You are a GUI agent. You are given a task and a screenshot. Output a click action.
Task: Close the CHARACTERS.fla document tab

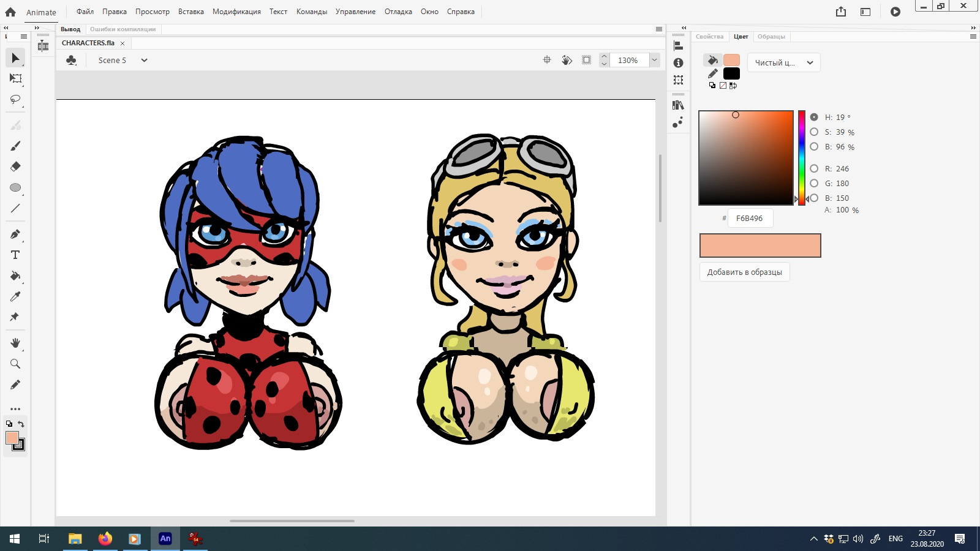click(123, 43)
